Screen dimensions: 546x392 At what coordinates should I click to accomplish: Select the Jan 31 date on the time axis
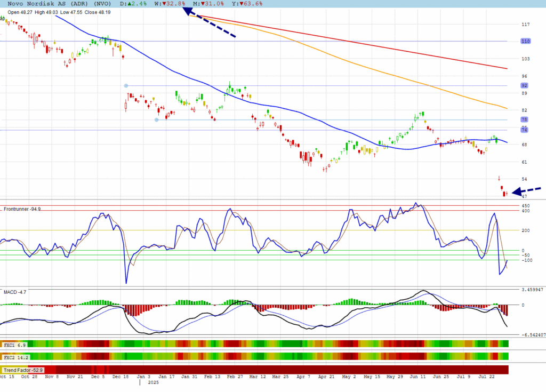[189, 377]
